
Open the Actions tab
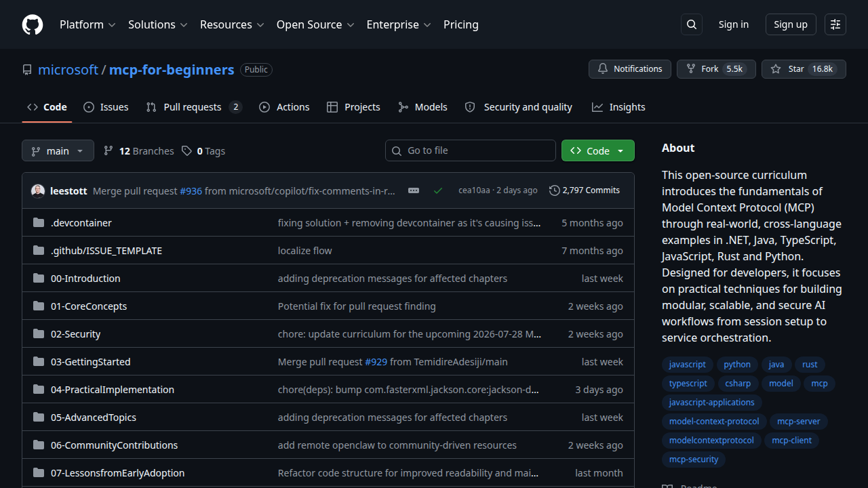coord(284,107)
